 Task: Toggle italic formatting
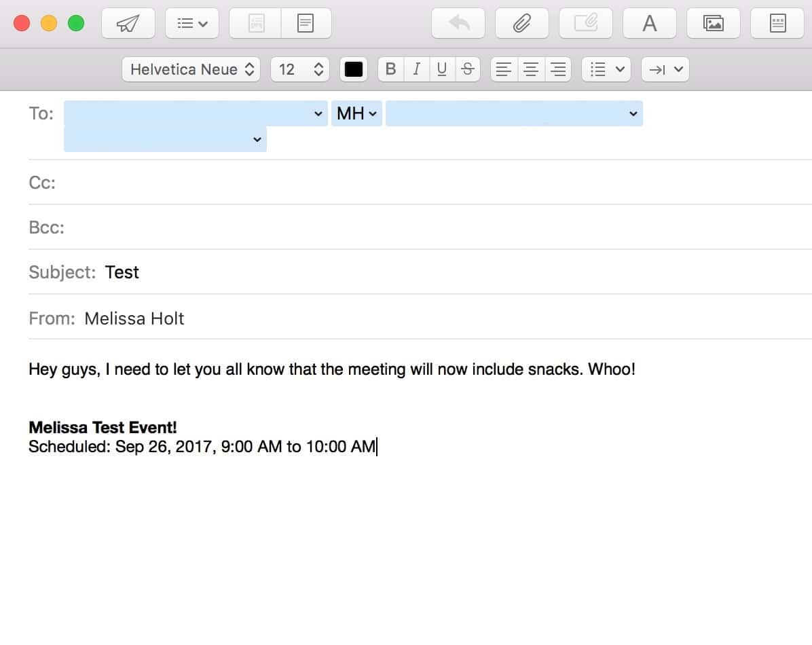click(416, 69)
